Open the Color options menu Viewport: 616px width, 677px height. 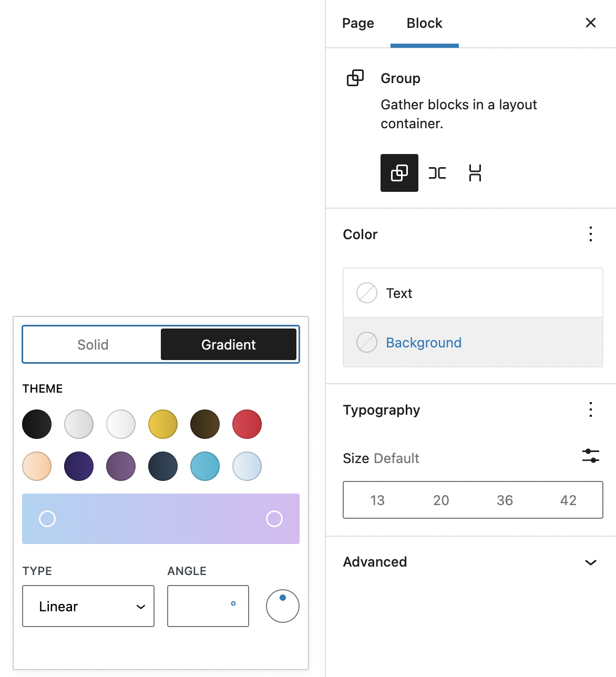coord(590,234)
